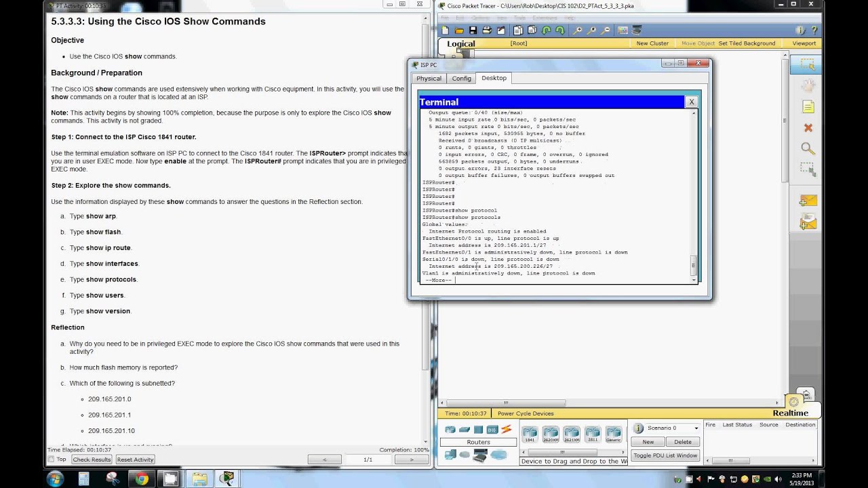Viewport: 868px width, 488px height.
Task: Choose the Add Complex PDU envelope tool
Action: 808,221
